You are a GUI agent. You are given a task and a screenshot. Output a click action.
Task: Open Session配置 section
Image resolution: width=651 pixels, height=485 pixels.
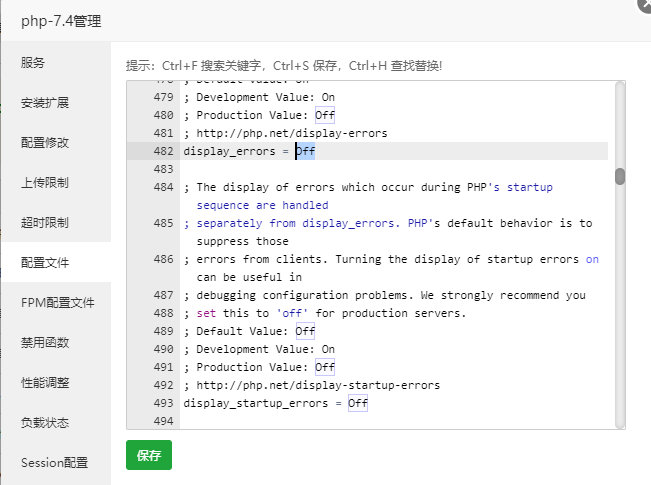pyautogui.click(x=54, y=462)
